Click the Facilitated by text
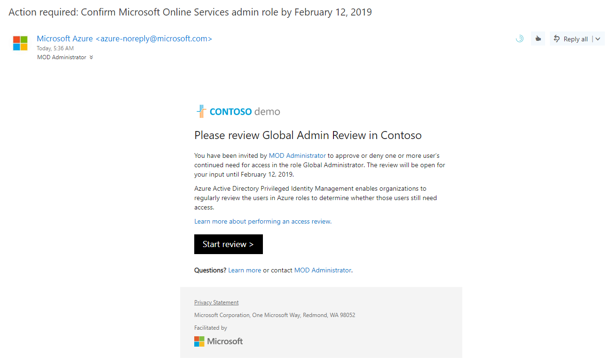 tap(211, 328)
